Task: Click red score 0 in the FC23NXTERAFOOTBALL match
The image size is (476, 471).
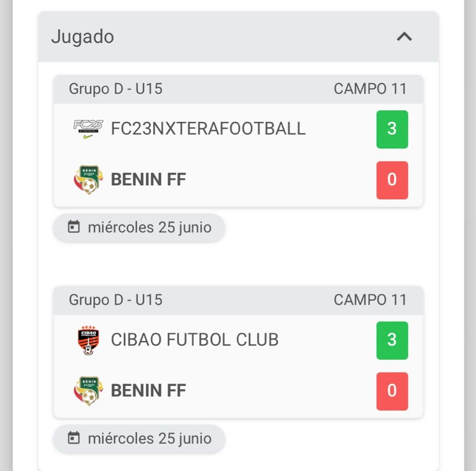Action: [392, 180]
